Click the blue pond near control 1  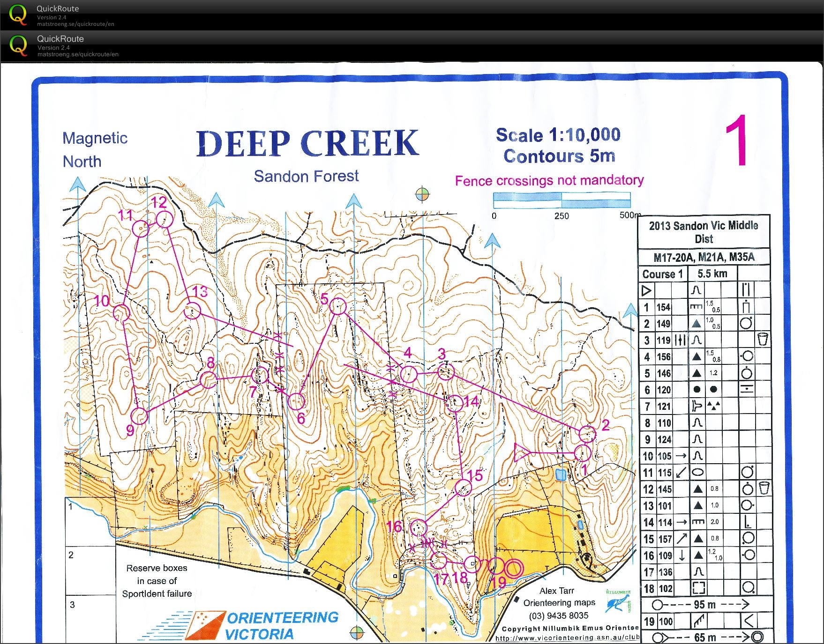(x=560, y=474)
